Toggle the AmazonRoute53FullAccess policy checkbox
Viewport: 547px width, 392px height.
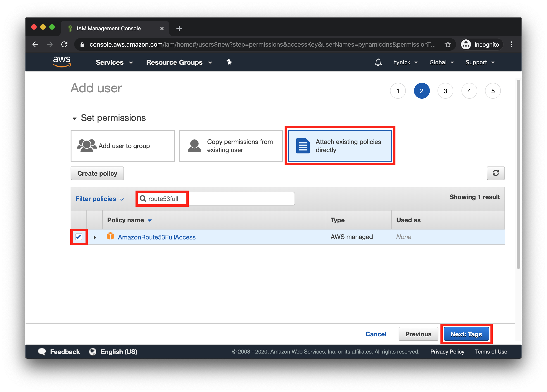click(x=78, y=237)
